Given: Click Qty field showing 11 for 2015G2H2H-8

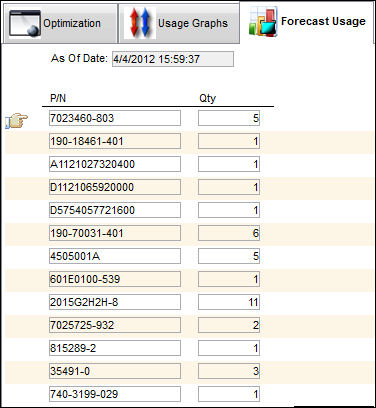Looking at the screenshot, I should click(x=229, y=302).
